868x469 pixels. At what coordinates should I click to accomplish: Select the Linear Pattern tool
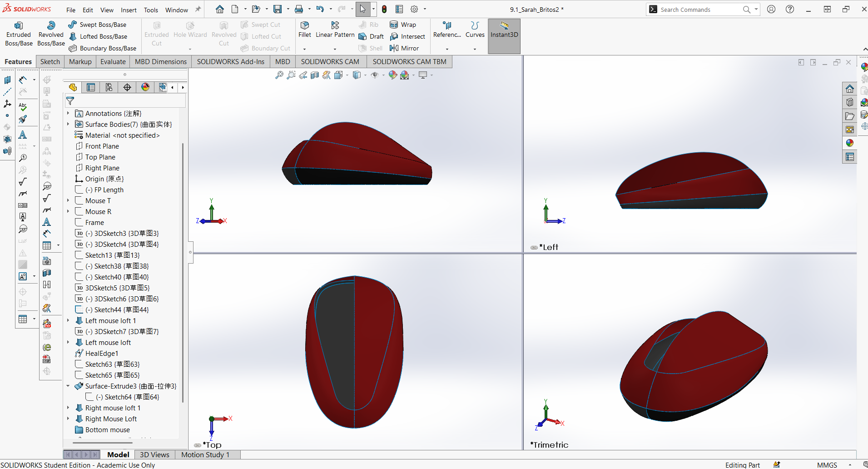[335, 29]
